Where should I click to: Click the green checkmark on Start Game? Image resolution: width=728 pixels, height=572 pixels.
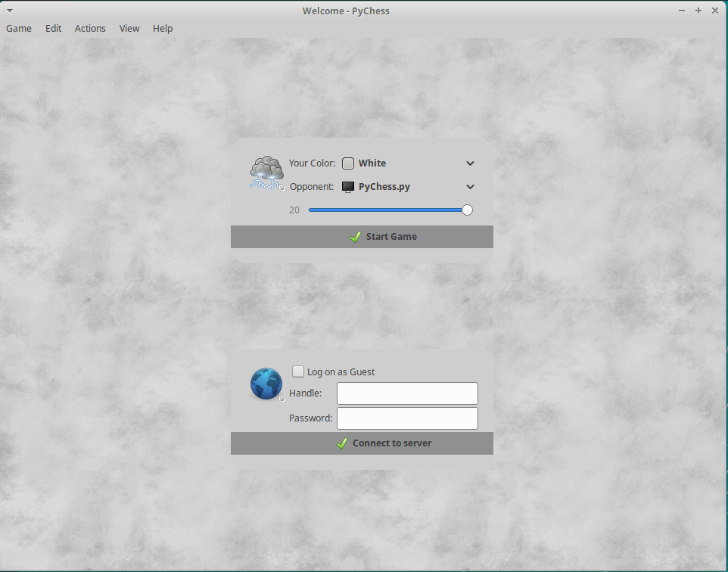tap(356, 237)
